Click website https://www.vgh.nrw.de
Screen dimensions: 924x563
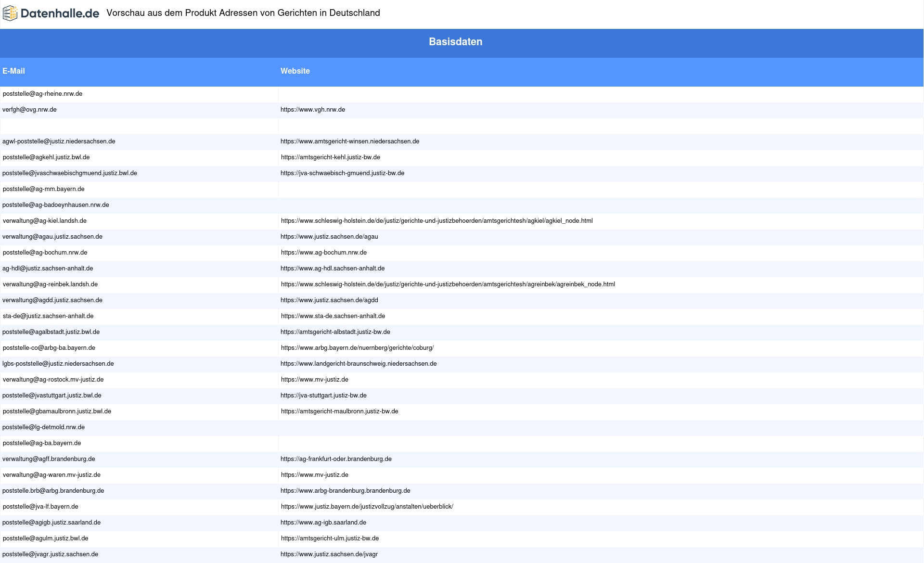313,110
